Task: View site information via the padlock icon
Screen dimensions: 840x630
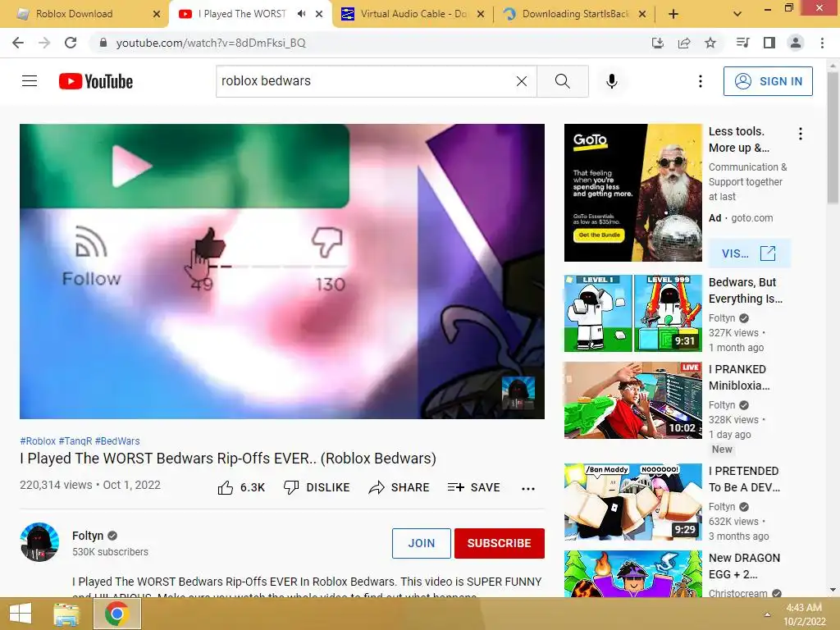Action: (103, 43)
